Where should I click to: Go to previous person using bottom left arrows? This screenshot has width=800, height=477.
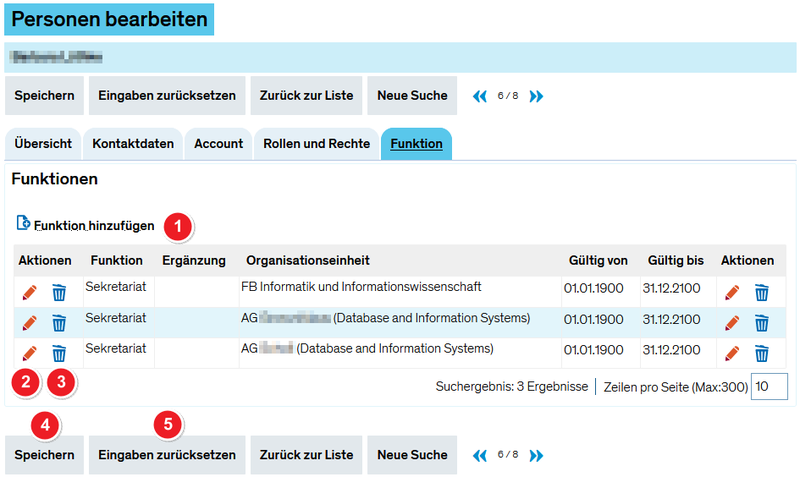(480, 456)
